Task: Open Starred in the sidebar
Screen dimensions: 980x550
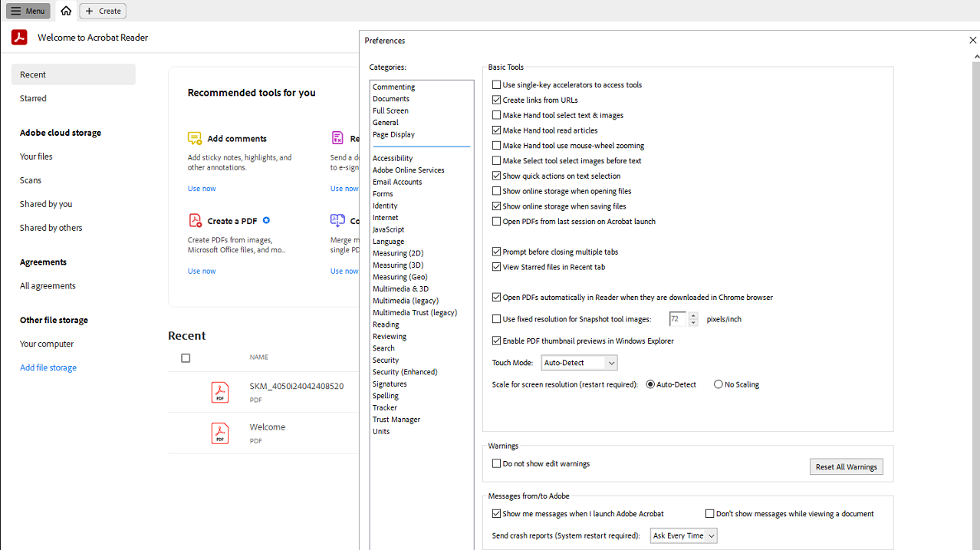Action: (x=33, y=98)
